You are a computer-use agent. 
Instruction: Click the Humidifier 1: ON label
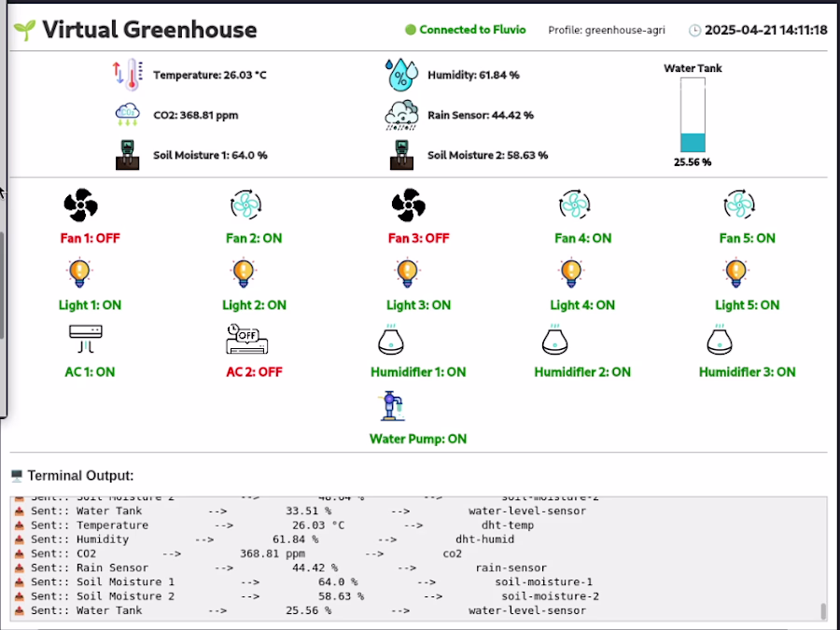click(418, 372)
